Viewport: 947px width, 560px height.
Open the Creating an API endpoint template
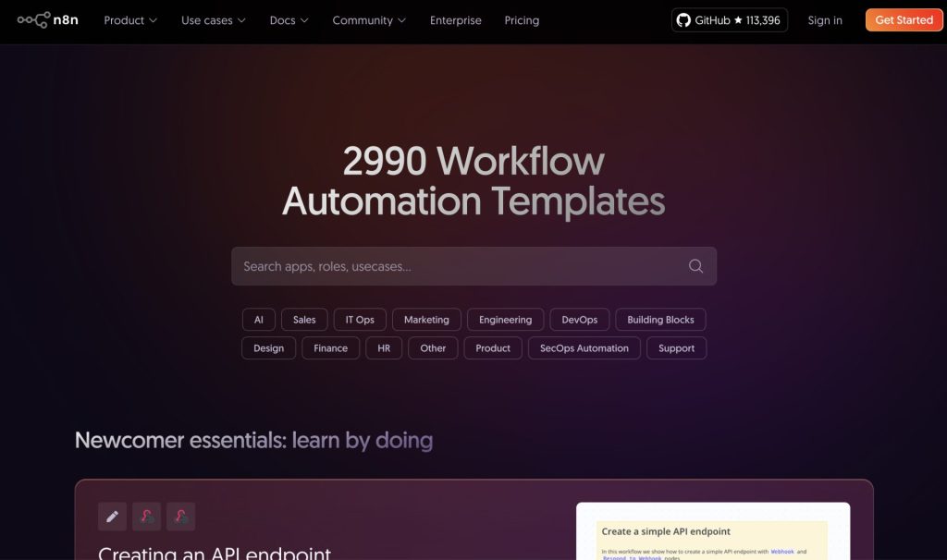tap(215, 553)
